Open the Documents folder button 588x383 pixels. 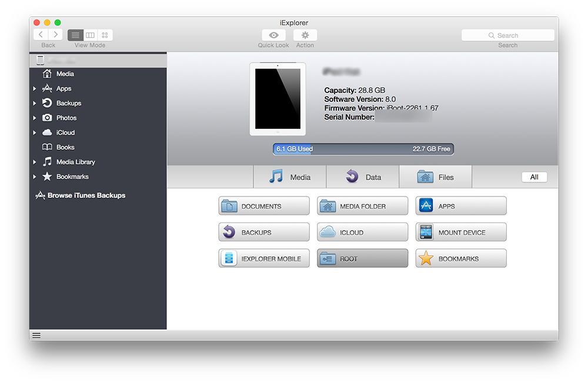pyautogui.click(x=264, y=207)
